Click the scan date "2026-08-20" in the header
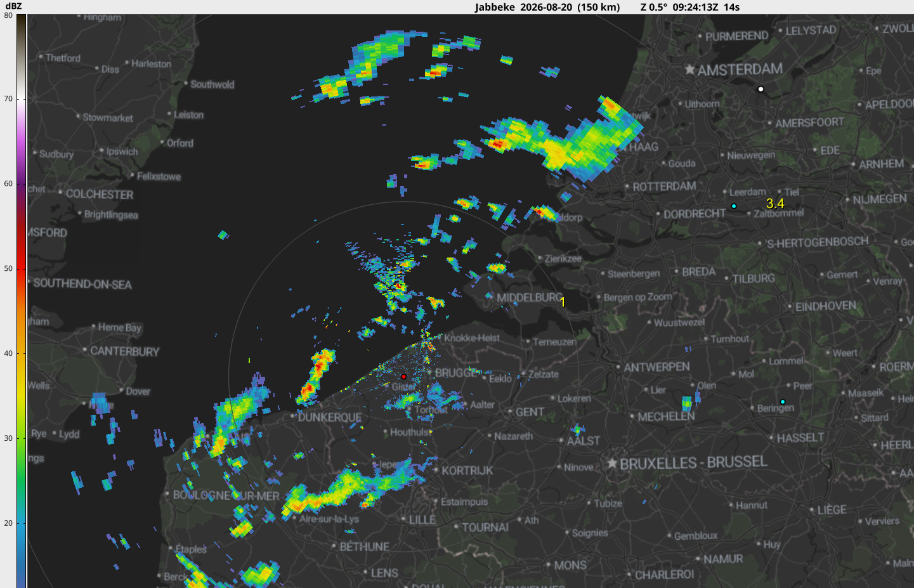This screenshot has width=914, height=588. pyautogui.click(x=546, y=8)
